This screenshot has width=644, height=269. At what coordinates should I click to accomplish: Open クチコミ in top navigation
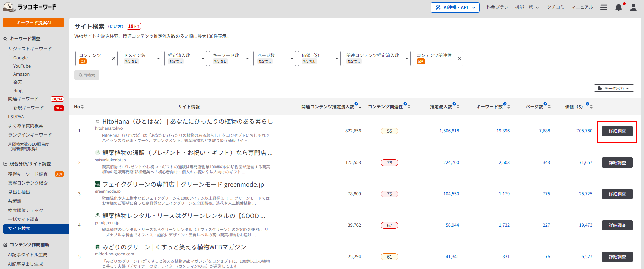[555, 7]
